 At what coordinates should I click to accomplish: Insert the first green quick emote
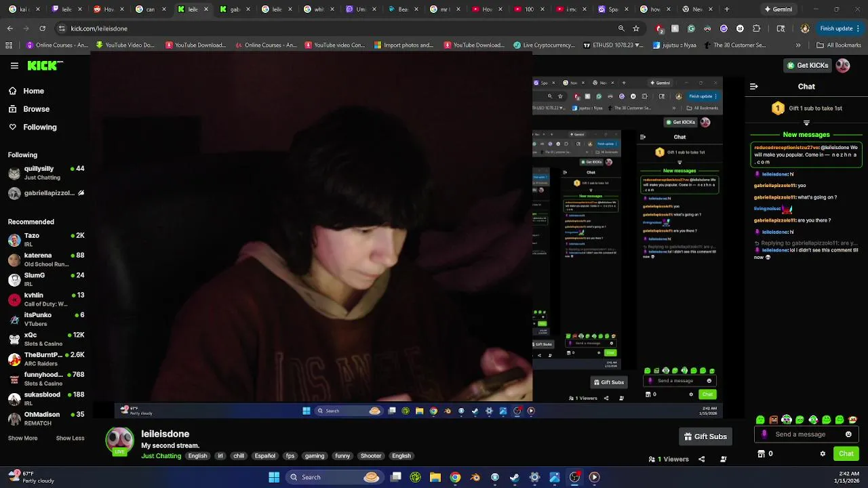tap(760, 420)
